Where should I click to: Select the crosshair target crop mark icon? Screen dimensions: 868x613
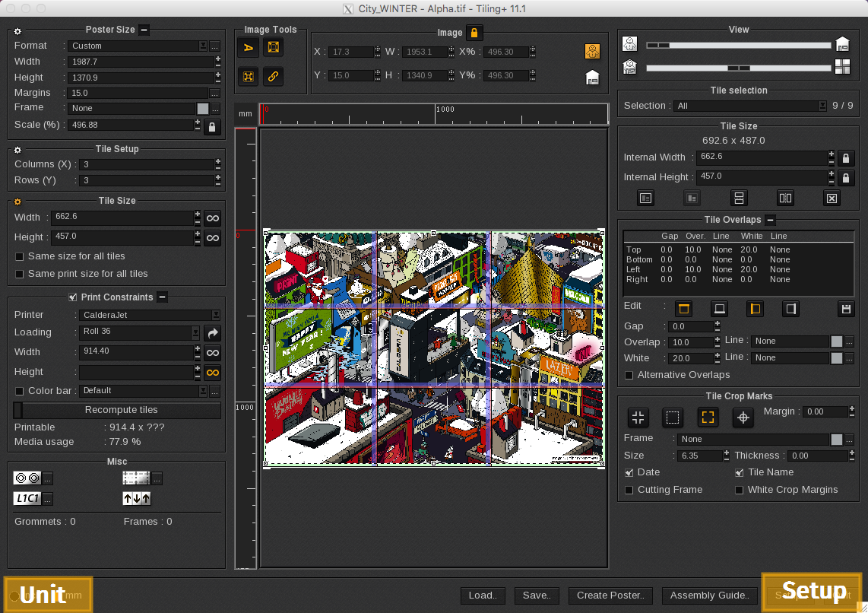pos(743,417)
